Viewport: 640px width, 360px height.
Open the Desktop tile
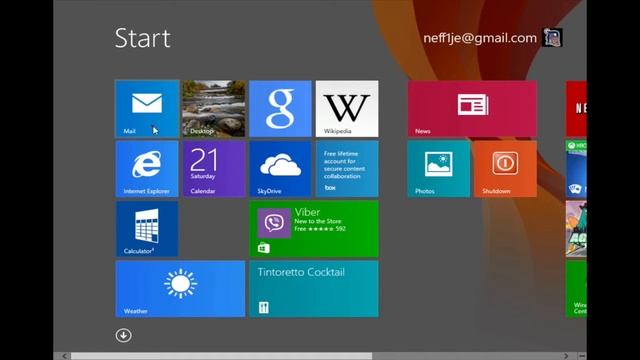213,109
